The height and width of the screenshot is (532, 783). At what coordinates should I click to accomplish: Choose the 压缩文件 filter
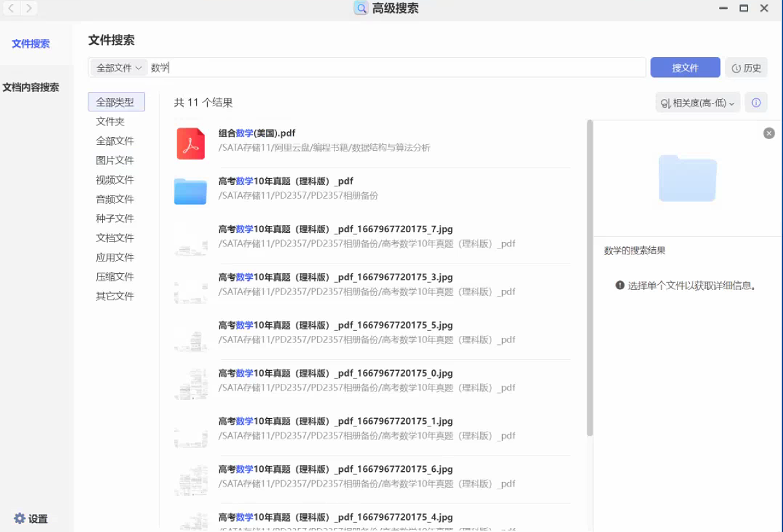pos(115,277)
